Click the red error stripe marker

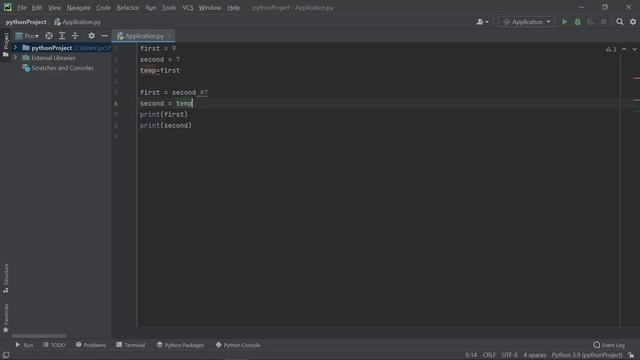636,78
